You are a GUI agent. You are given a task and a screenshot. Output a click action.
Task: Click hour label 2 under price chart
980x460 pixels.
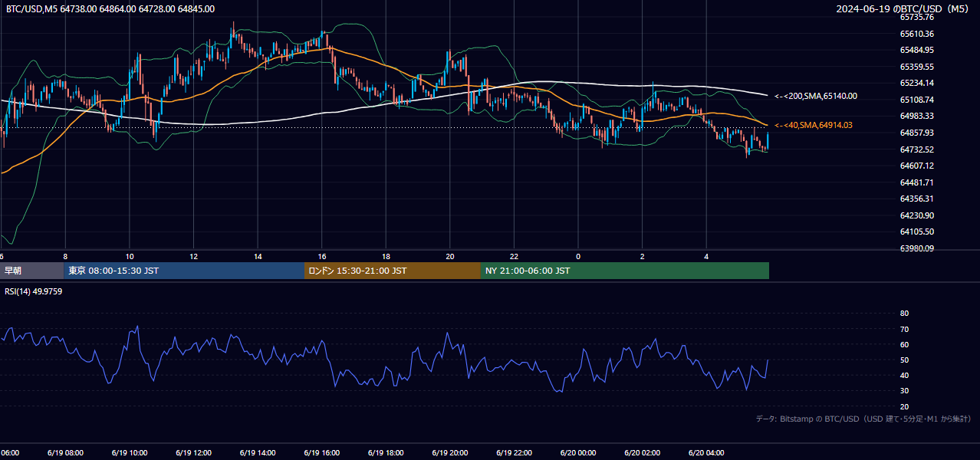[x=643, y=256]
